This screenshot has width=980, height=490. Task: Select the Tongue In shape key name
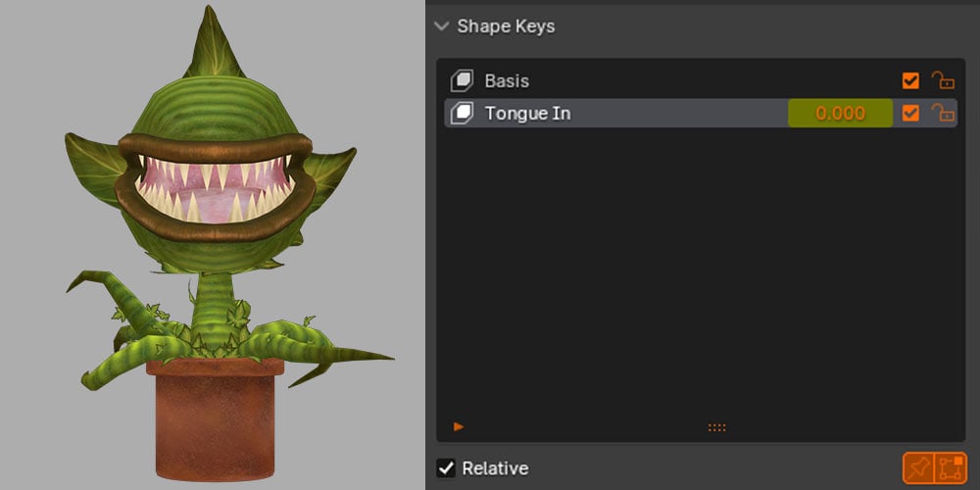[x=527, y=113]
